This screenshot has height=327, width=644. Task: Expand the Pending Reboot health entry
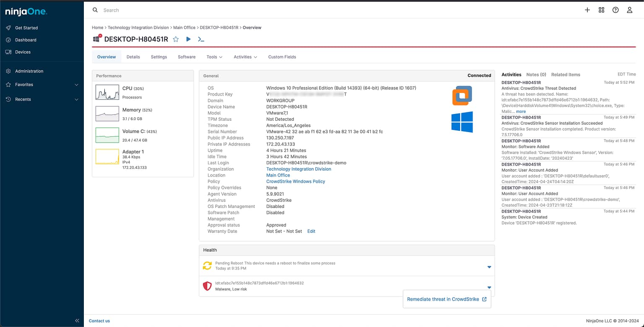pyautogui.click(x=489, y=267)
